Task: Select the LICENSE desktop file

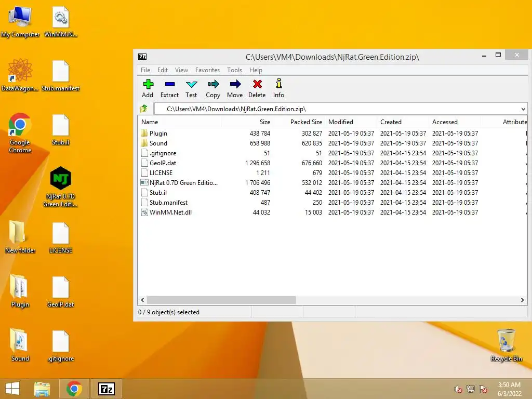Action: [x=61, y=237]
